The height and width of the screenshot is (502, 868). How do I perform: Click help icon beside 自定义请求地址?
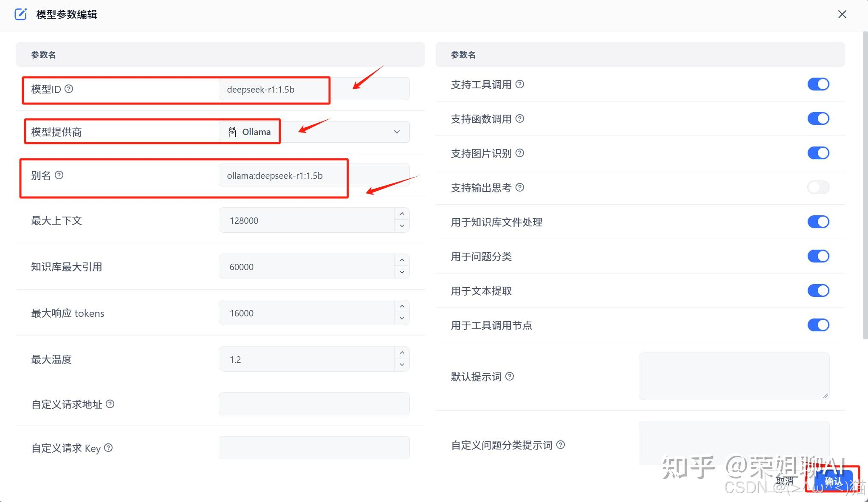coord(110,404)
